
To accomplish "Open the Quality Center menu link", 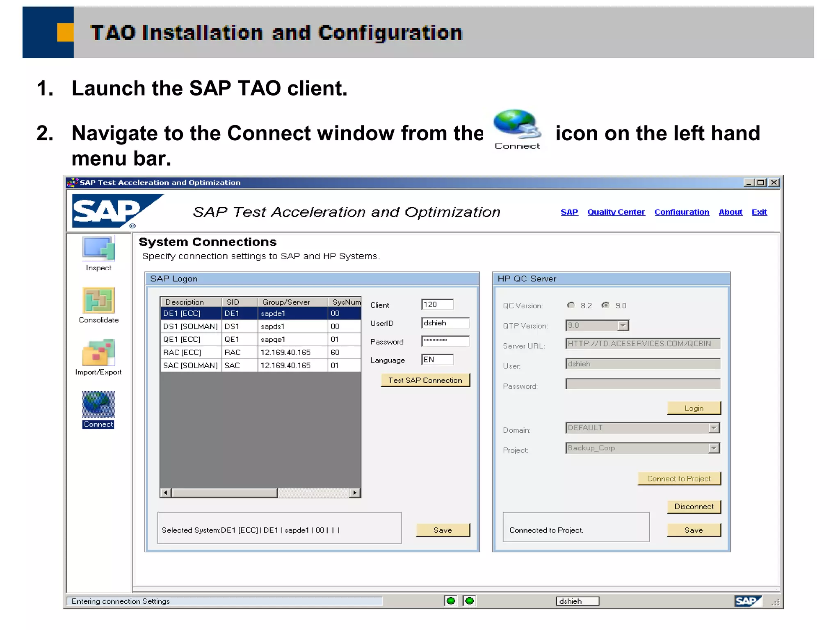I will tap(616, 212).
